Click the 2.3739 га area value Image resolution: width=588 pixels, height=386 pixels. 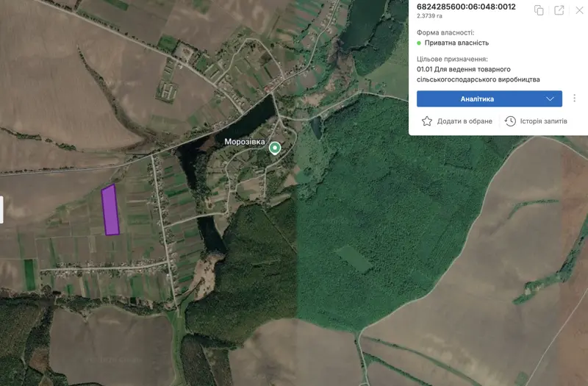pyautogui.click(x=429, y=16)
